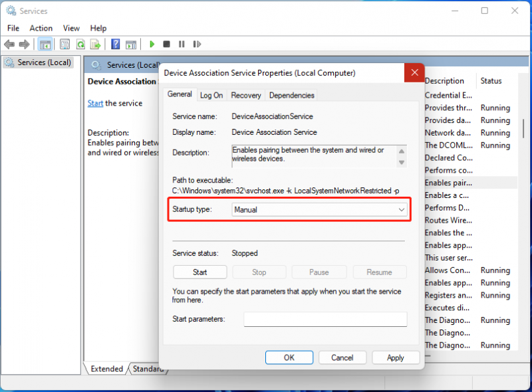Click the Stop Service toolbar icon
This screenshot has width=532, height=392.
point(167,44)
